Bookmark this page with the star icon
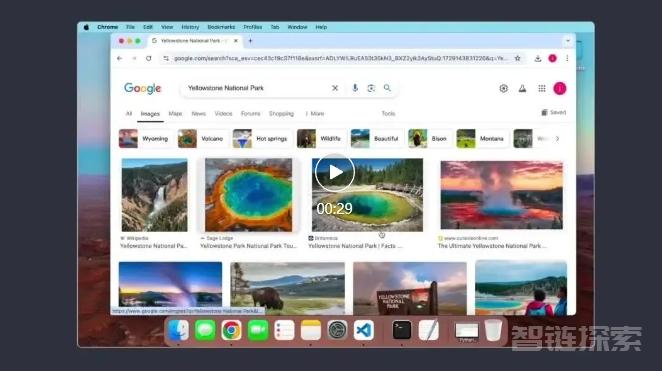 (518, 58)
